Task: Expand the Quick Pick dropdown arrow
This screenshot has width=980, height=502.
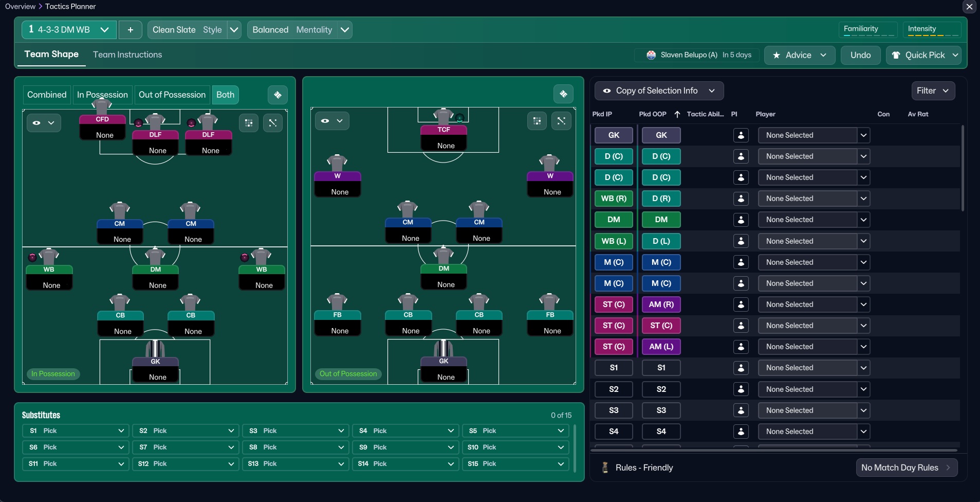Action: 955,55
